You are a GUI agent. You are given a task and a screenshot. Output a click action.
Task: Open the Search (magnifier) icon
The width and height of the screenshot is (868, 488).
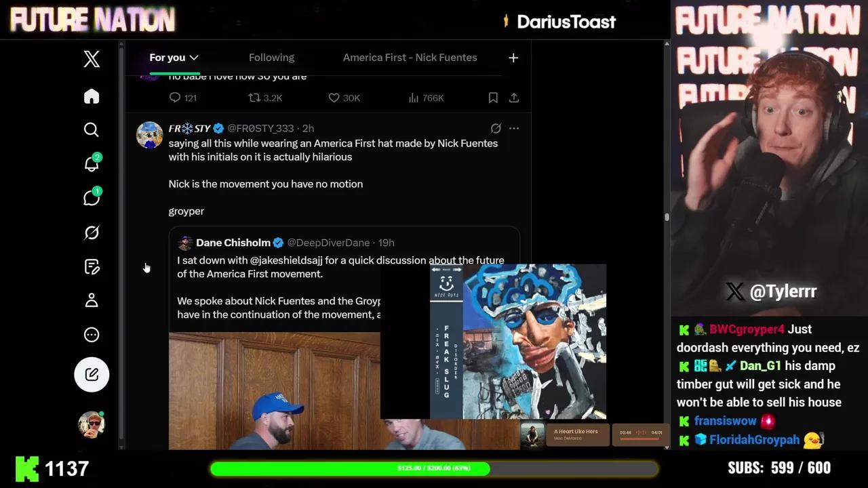point(92,129)
